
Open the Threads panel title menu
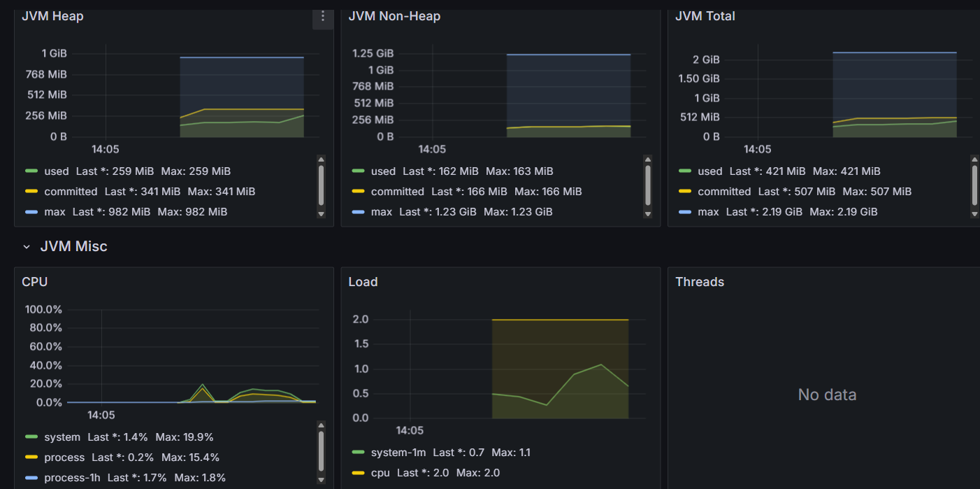(x=700, y=282)
